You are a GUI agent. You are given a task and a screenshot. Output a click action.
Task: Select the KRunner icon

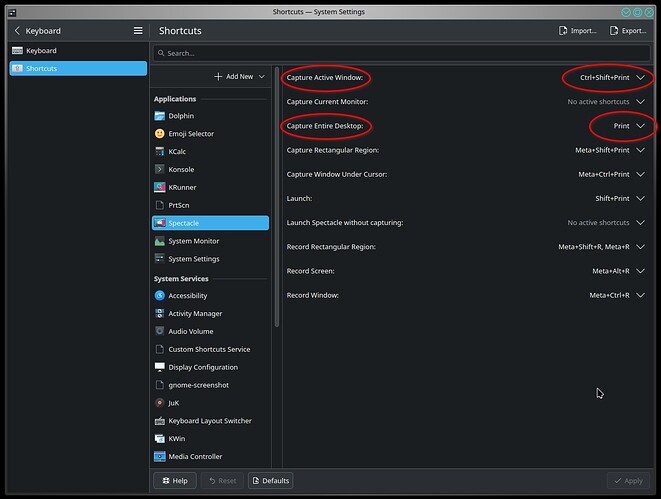pyautogui.click(x=159, y=187)
